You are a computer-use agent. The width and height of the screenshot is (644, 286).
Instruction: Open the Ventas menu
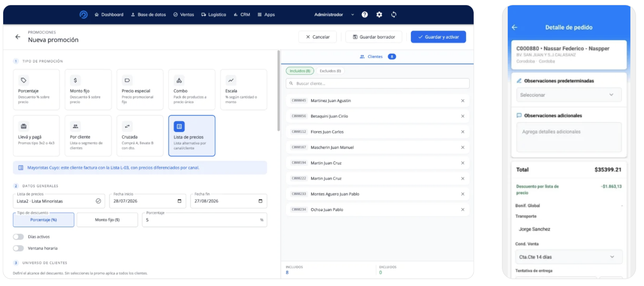coord(183,15)
